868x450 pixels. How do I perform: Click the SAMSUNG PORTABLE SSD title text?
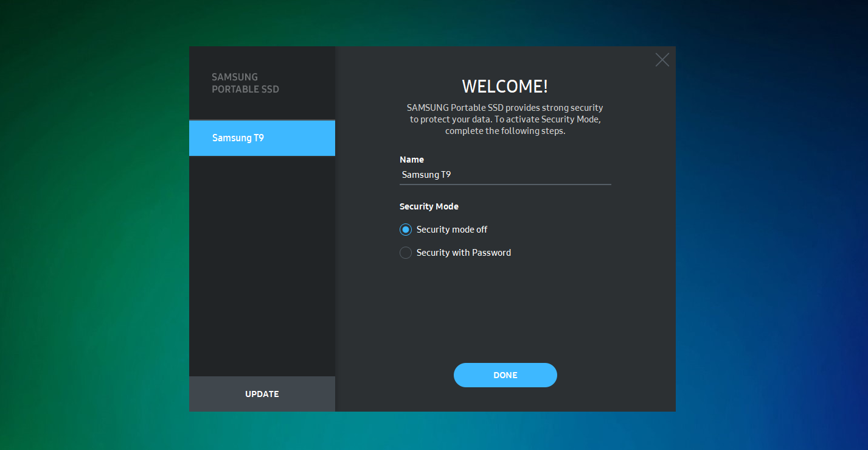point(245,83)
